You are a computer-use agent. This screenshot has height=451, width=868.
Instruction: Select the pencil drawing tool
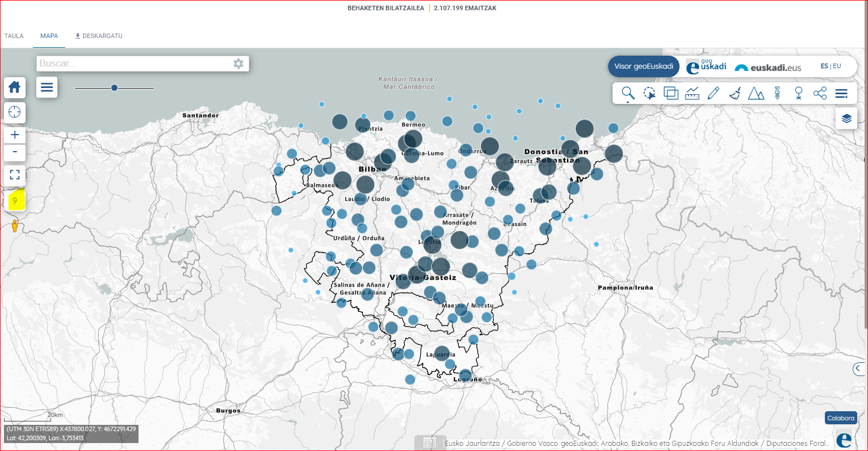(x=714, y=93)
